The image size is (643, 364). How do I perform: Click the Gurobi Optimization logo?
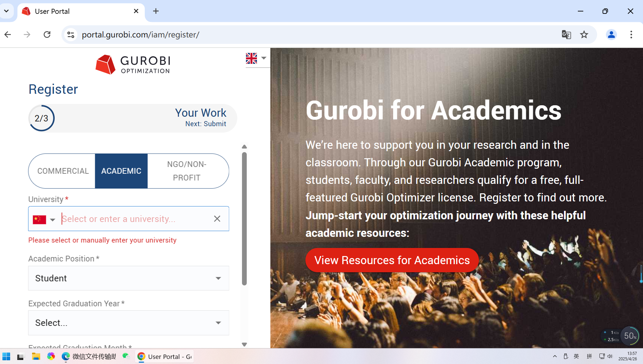(133, 64)
